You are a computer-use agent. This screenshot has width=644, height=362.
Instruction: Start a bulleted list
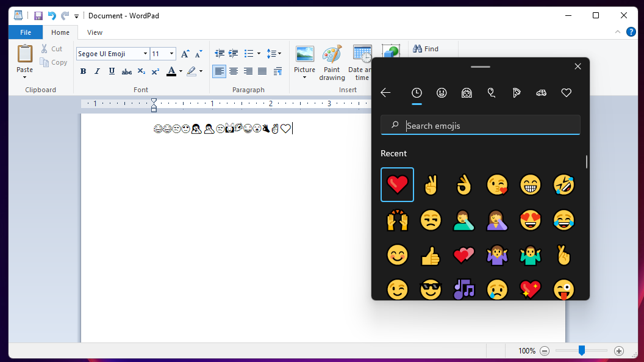click(x=249, y=54)
